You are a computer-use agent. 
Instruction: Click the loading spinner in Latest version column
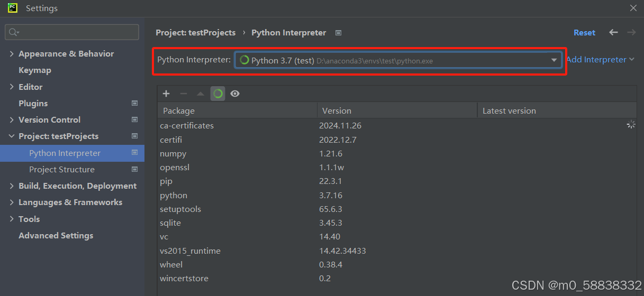point(631,125)
